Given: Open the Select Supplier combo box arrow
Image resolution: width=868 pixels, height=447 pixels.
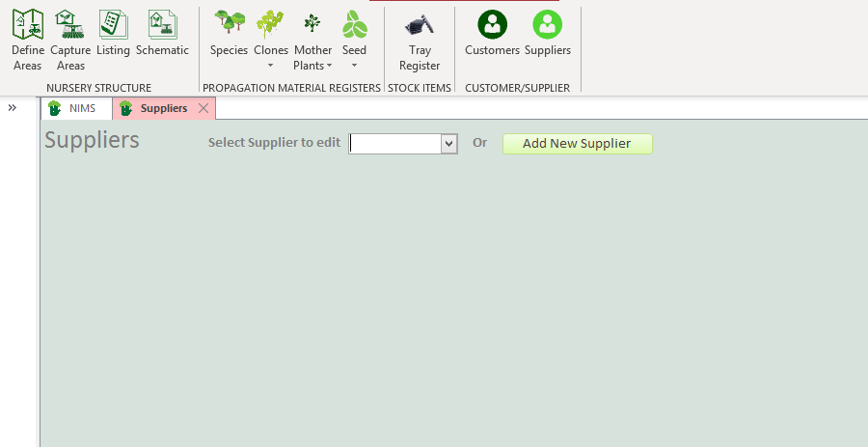Looking at the screenshot, I should click(448, 144).
